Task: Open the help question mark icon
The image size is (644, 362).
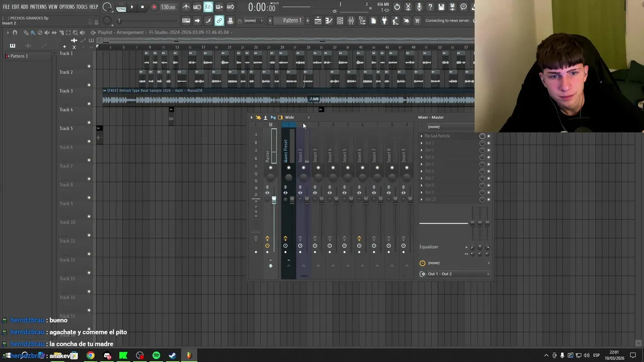Action: point(430,7)
